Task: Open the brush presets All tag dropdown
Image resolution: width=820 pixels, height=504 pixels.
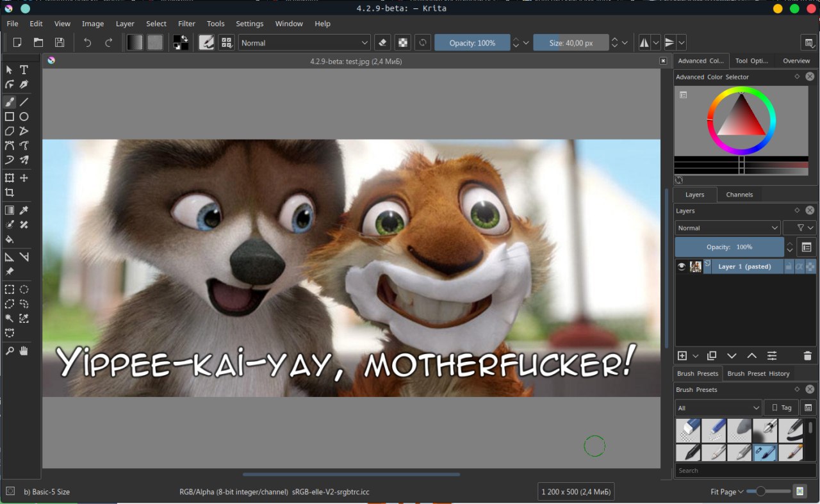Action: [x=718, y=408]
